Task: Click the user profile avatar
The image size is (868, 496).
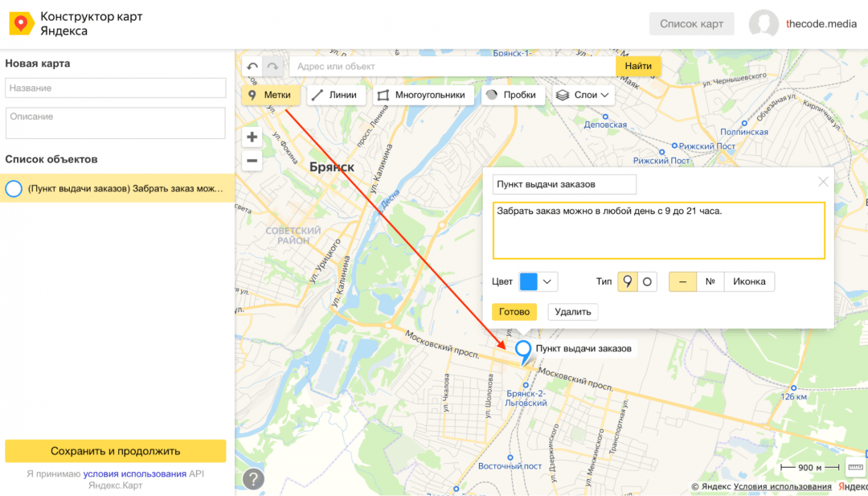Action: (x=763, y=24)
